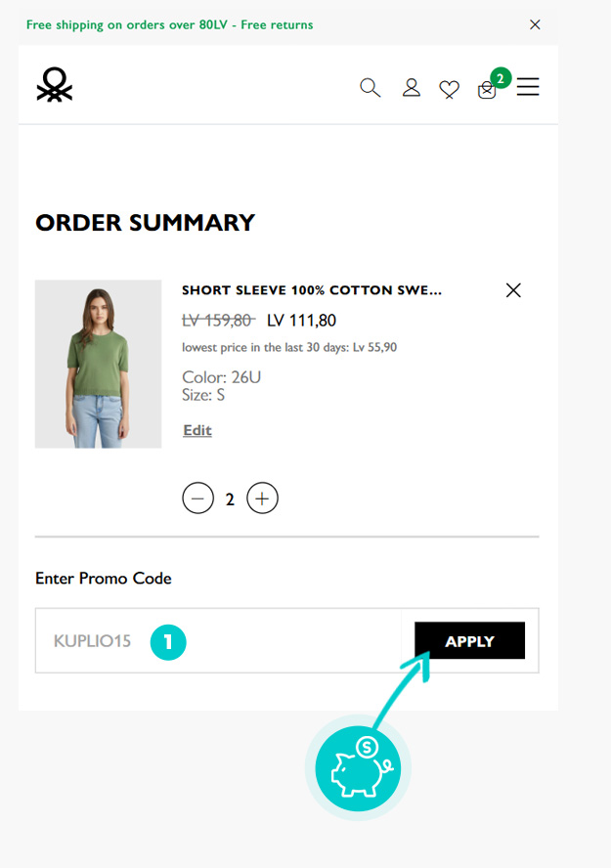Increase quantity with the plus button
The width and height of the screenshot is (611, 868).
tap(262, 499)
